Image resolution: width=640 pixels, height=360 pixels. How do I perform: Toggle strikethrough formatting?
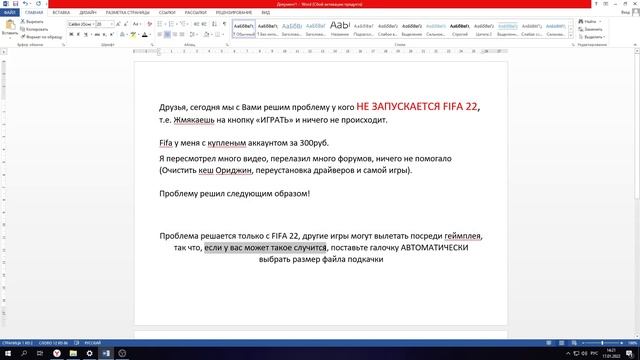[x=97, y=34]
